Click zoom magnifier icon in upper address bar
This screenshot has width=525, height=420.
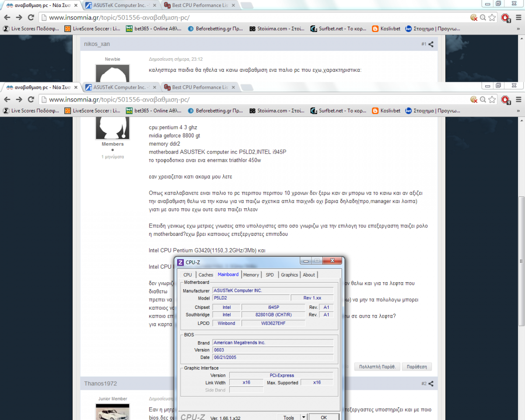pyautogui.click(x=483, y=17)
